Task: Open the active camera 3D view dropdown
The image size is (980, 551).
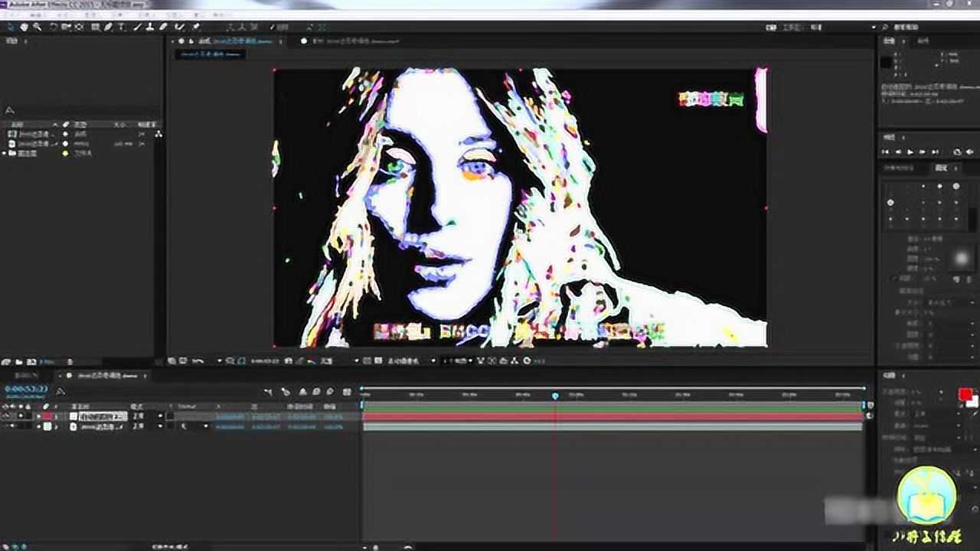Action: pos(412,360)
